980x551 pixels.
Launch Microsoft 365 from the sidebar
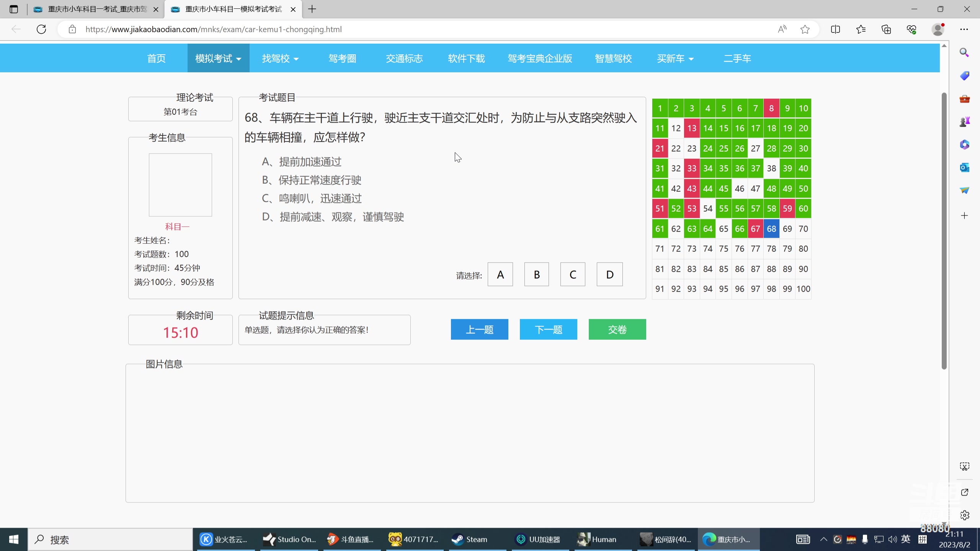pyautogui.click(x=964, y=144)
